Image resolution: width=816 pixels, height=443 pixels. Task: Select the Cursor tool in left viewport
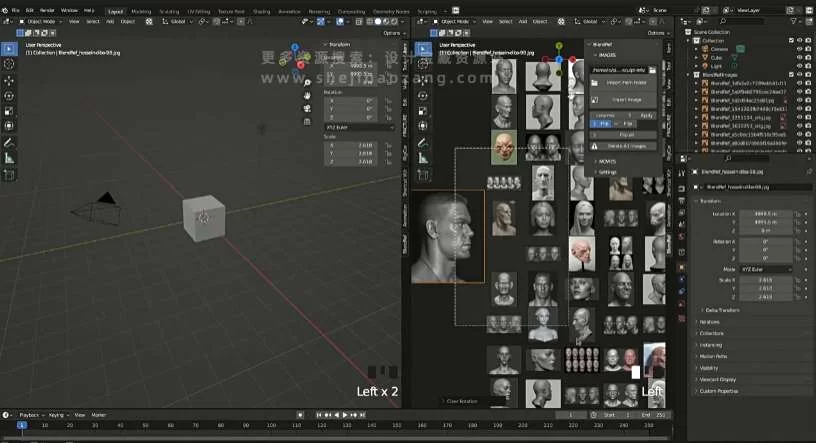(9, 64)
